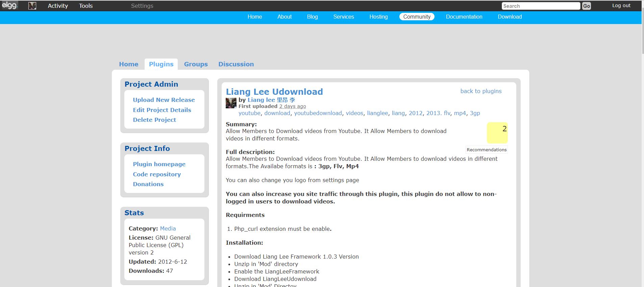This screenshot has width=644, height=287.
Task: Open the Donations link
Action: pos(148,184)
